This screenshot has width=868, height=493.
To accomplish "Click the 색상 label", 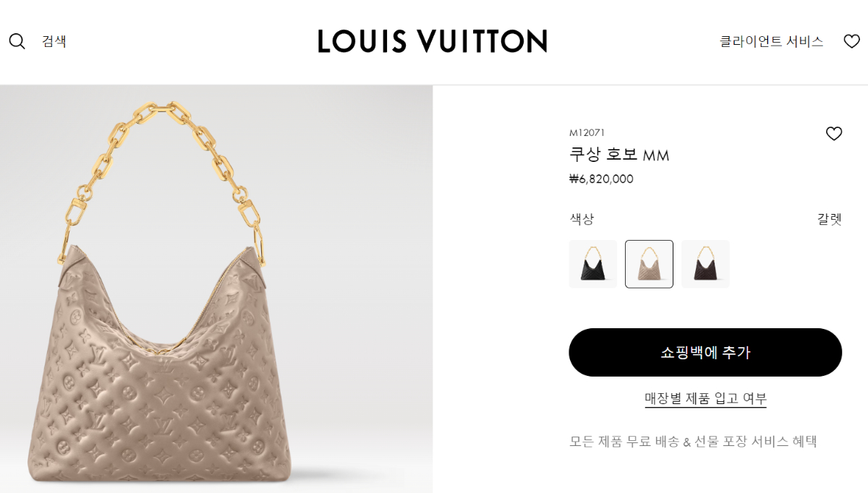I will tap(582, 219).
